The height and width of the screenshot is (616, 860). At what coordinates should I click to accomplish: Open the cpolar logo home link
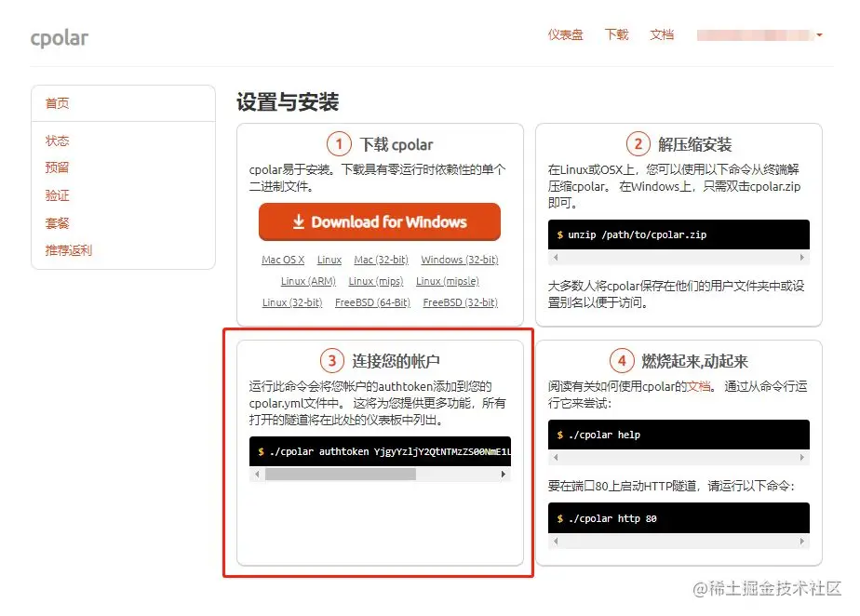[x=60, y=38]
